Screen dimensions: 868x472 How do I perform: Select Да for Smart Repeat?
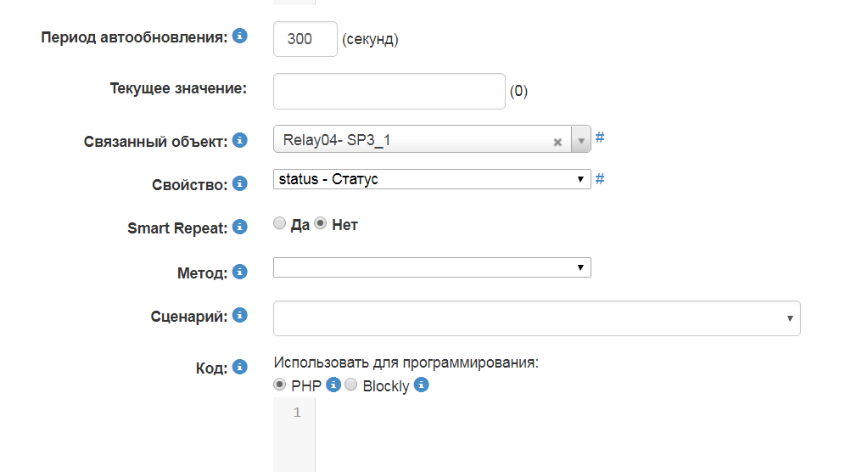coord(280,224)
